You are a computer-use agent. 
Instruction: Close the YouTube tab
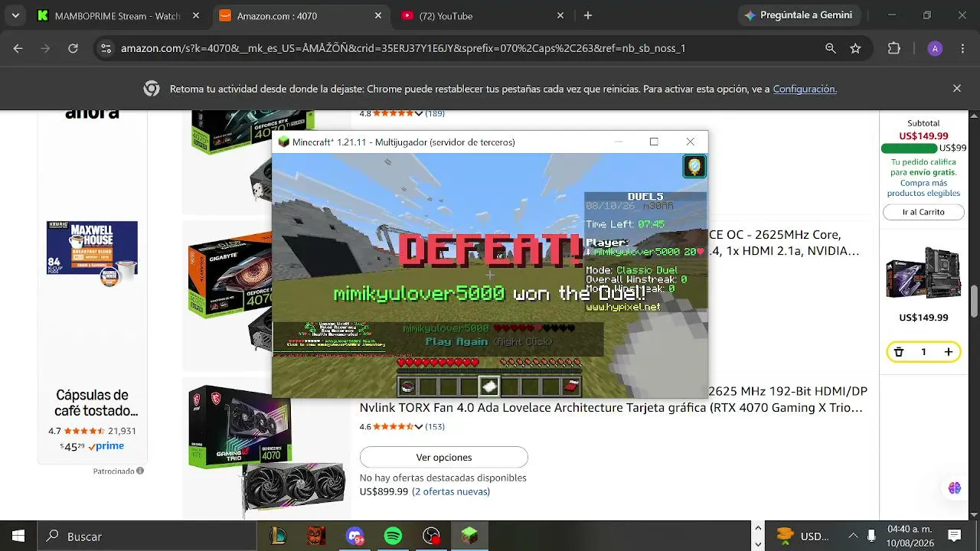560,15
